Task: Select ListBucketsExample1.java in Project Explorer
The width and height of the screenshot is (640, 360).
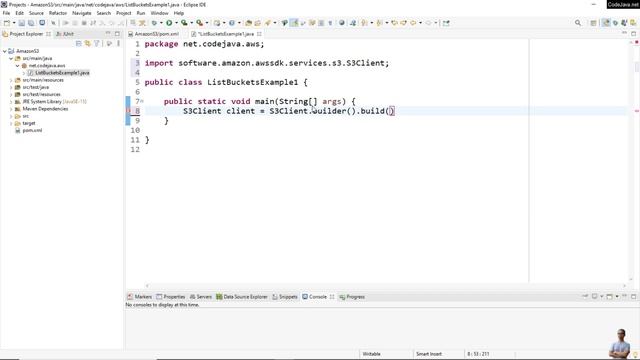Action: coord(62,73)
